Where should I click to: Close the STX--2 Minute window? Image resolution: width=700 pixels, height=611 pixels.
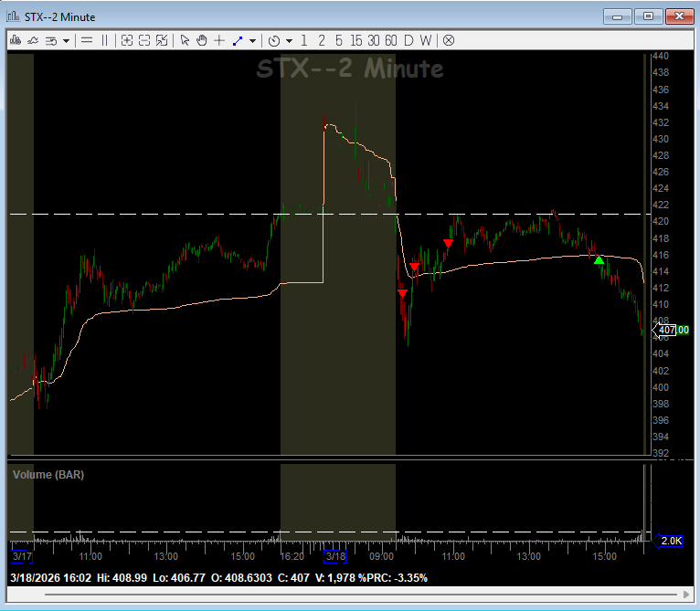click(x=679, y=16)
